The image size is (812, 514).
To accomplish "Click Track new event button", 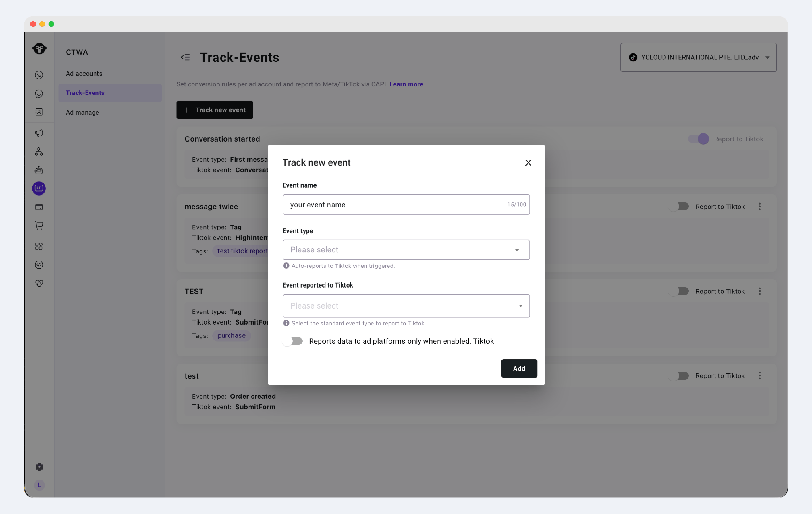I will [215, 110].
